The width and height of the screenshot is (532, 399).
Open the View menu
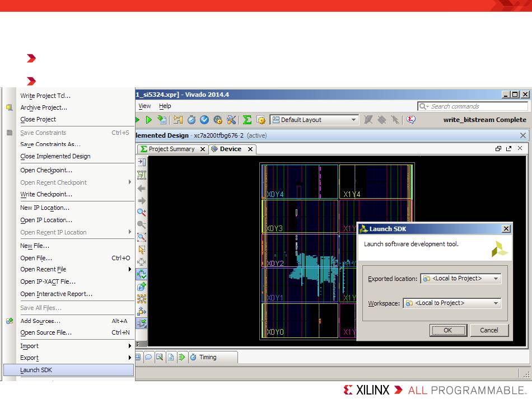tap(144, 106)
